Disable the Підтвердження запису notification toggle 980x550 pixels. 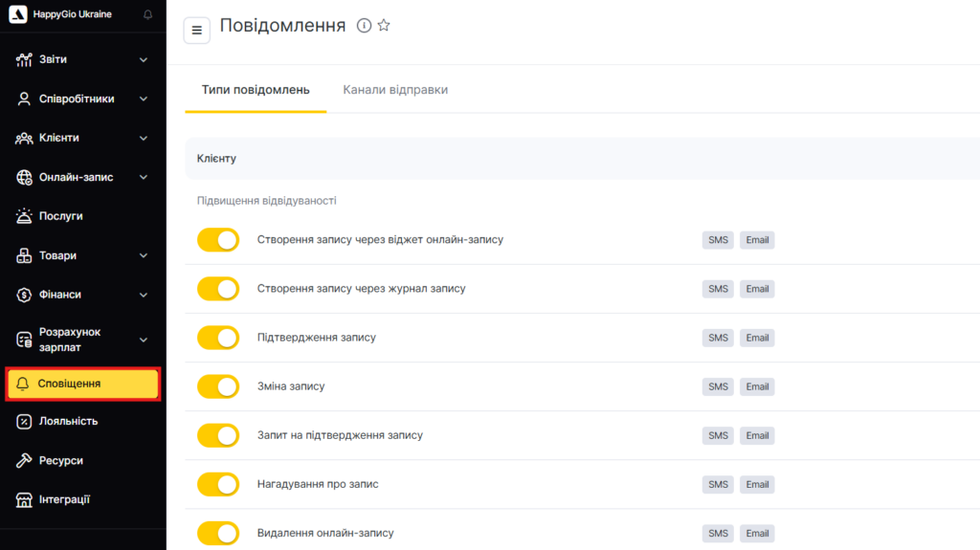pyautogui.click(x=218, y=338)
